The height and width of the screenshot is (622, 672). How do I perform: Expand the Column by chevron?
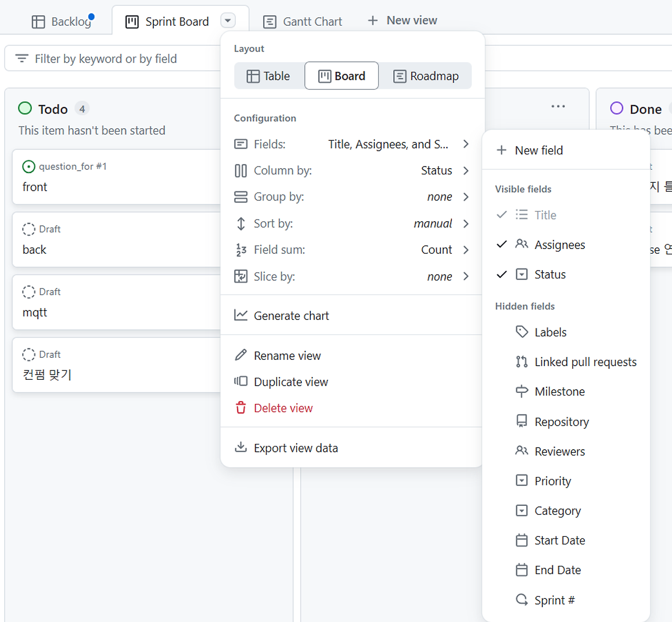tap(466, 171)
